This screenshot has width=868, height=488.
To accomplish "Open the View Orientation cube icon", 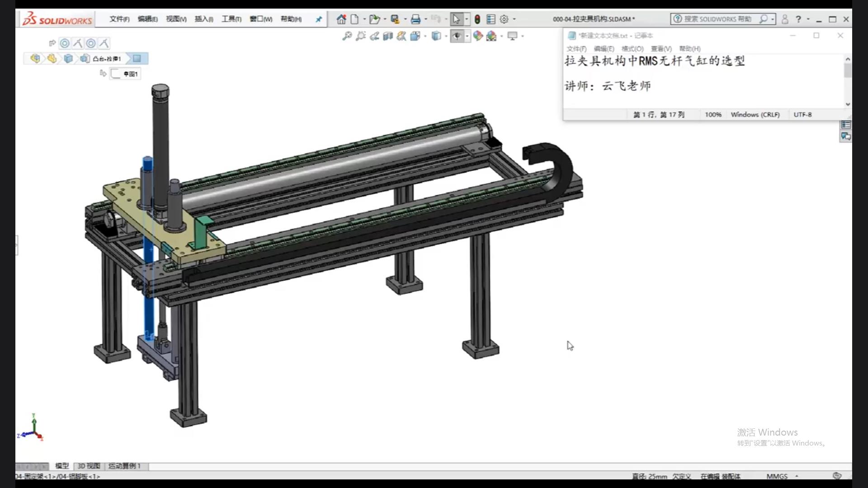I will (415, 36).
